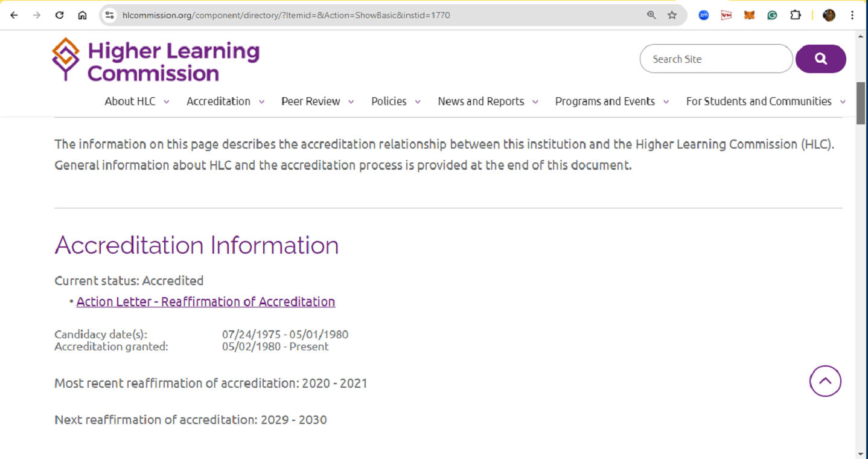Open Action Letter Reaffirmation of Accreditation link
This screenshot has height=459, width=868.
tap(205, 302)
